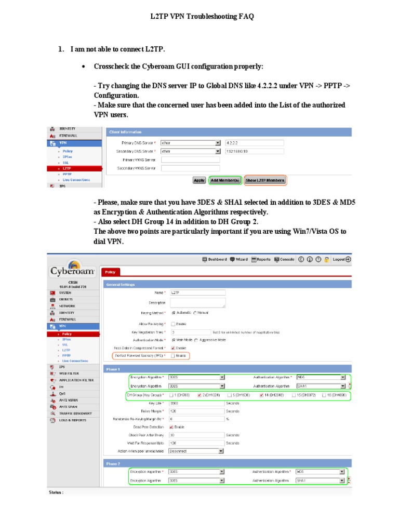The image size is (399, 532).
Task: Open Live Connections in Policy page sidebar
Action: (x=75, y=361)
